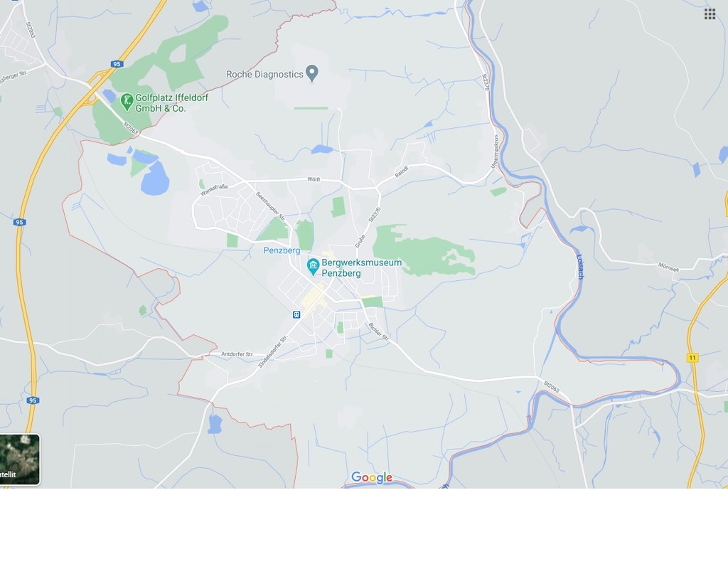
Task: Select the Sindelsdorfer Str. road label
Action: tap(273, 351)
